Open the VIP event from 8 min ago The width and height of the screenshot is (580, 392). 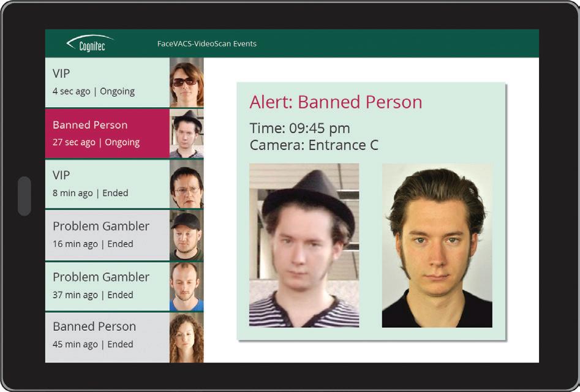(124, 184)
